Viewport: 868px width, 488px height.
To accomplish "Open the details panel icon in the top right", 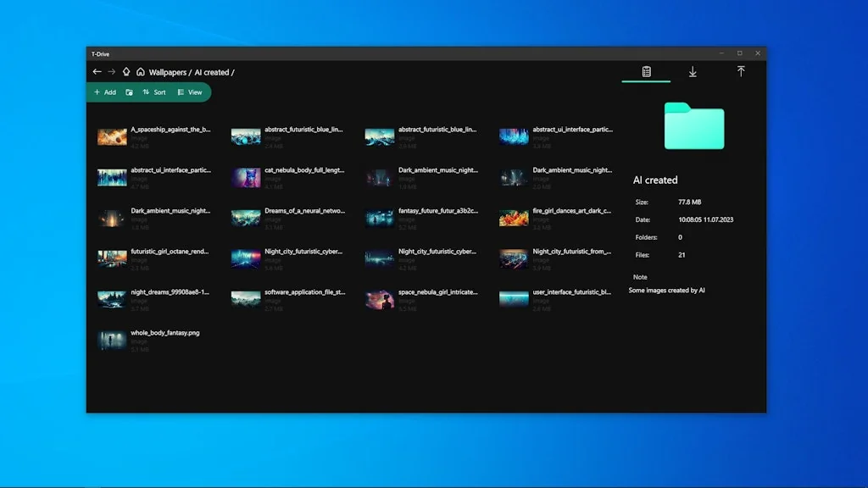I will click(646, 72).
